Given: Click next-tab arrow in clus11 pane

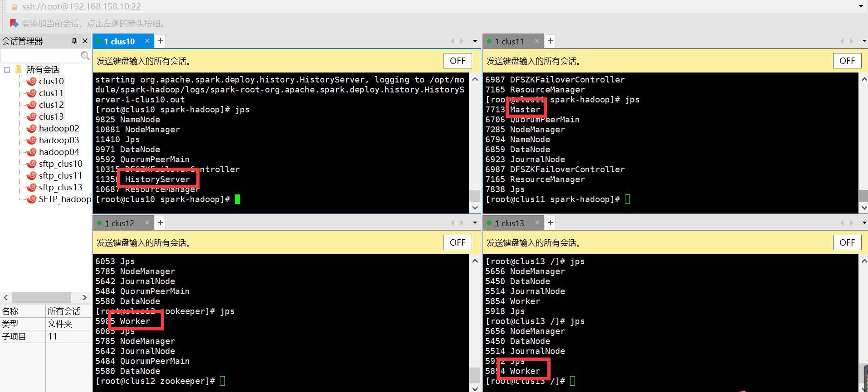Looking at the screenshot, I should [851, 41].
